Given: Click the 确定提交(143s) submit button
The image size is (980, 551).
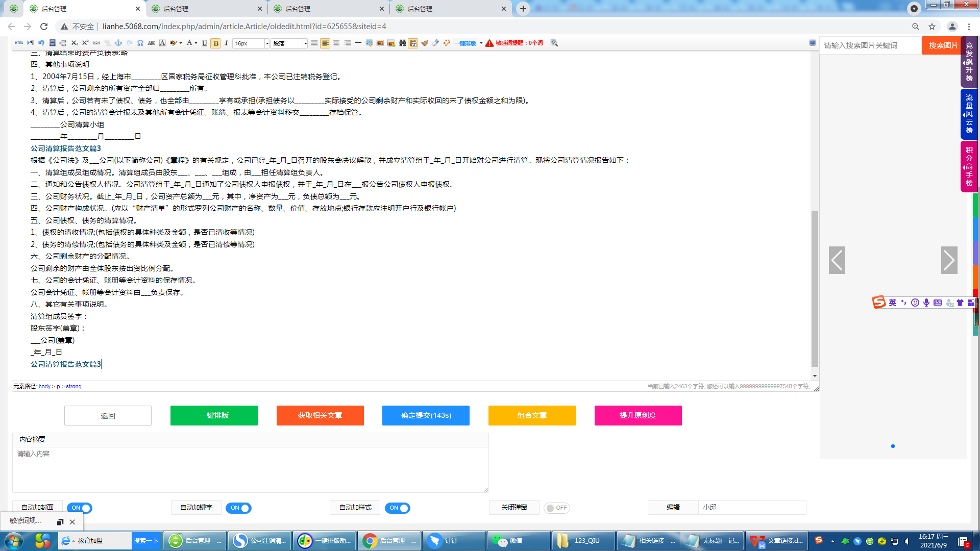Looking at the screenshot, I should coord(425,415).
